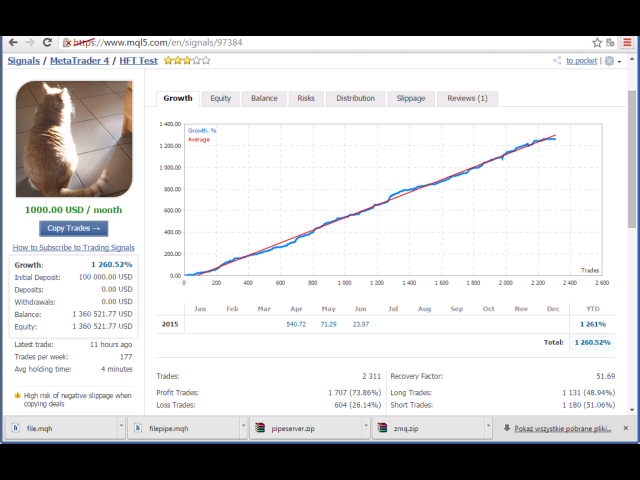This screenshot has height=480, width=640.
Task: Click the share icon beside 'to pocket'
Action: point(557,61)
